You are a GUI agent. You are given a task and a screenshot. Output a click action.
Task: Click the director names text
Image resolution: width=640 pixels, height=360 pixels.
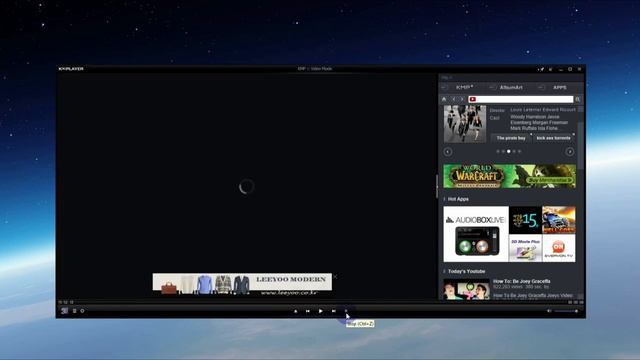(x=542, y=110)
